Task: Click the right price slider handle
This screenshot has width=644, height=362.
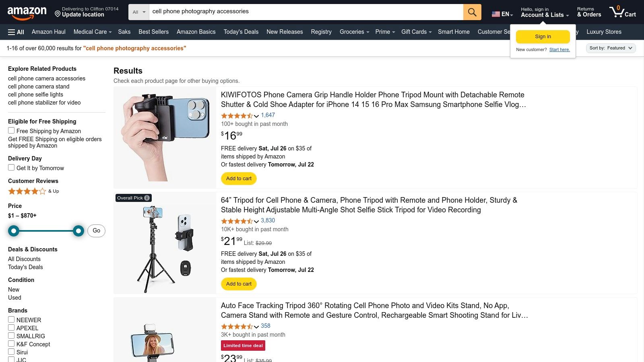Action: click(78, 231)
